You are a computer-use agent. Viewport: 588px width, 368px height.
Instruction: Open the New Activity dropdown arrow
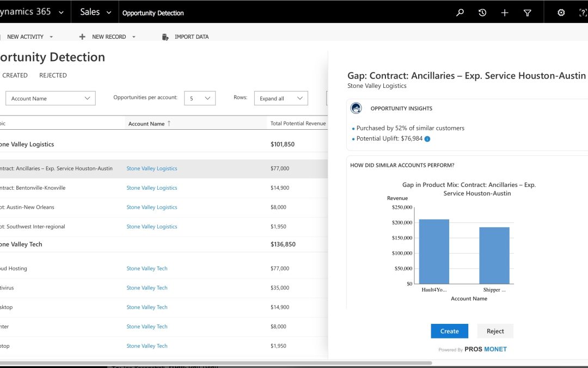tap(51, 37)
